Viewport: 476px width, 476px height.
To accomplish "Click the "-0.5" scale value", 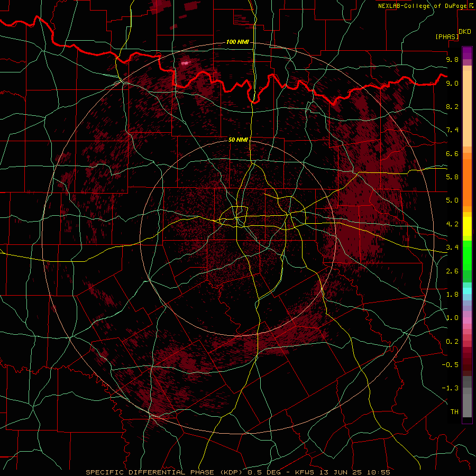I will click(x=451, y=364).
